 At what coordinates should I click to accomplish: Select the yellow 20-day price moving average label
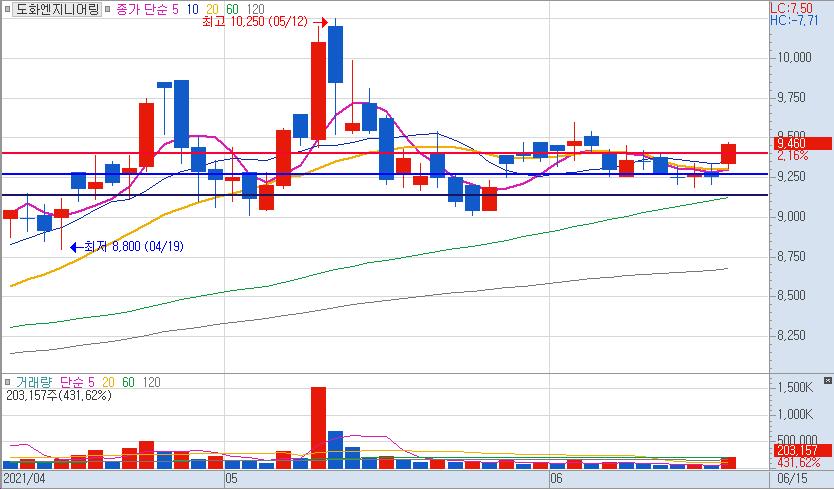pos(212,9)
